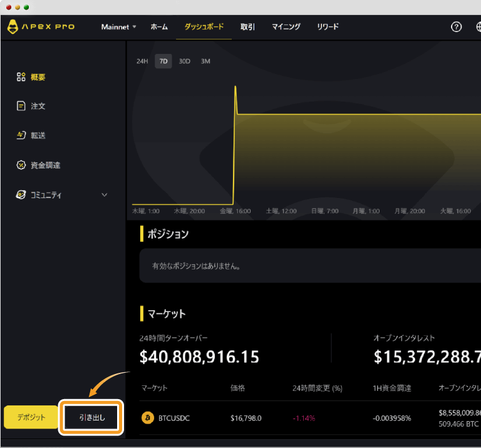
Task: Select the 7D chart range
Action: point(163,61)
